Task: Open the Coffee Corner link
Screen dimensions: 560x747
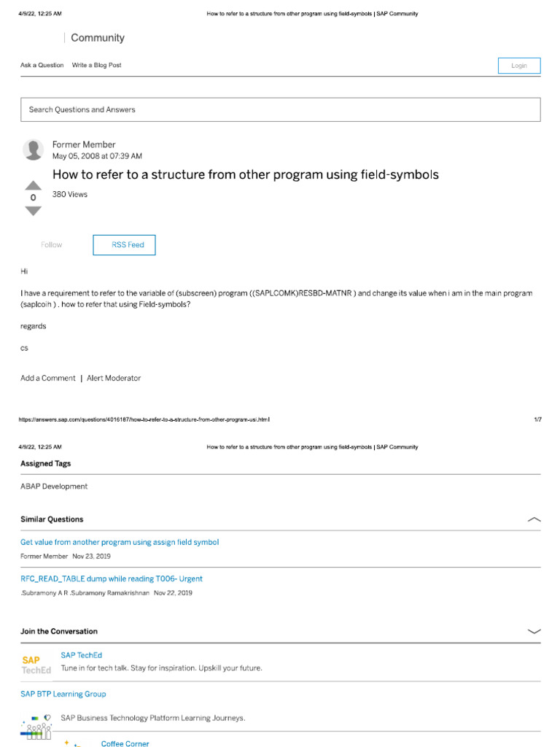Action: tap(125, 743)
